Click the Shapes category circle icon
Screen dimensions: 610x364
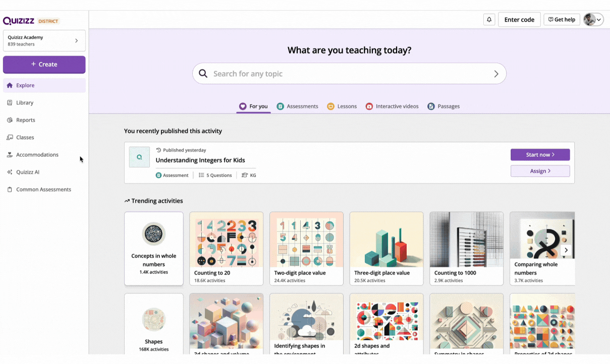[x=153, y=320]
